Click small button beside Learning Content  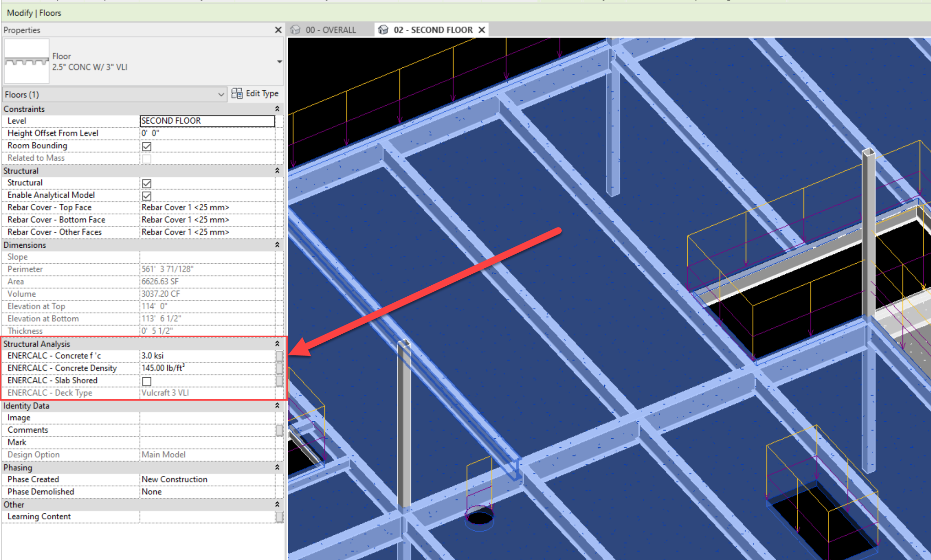pyautogui.click(x=279, y=517)
